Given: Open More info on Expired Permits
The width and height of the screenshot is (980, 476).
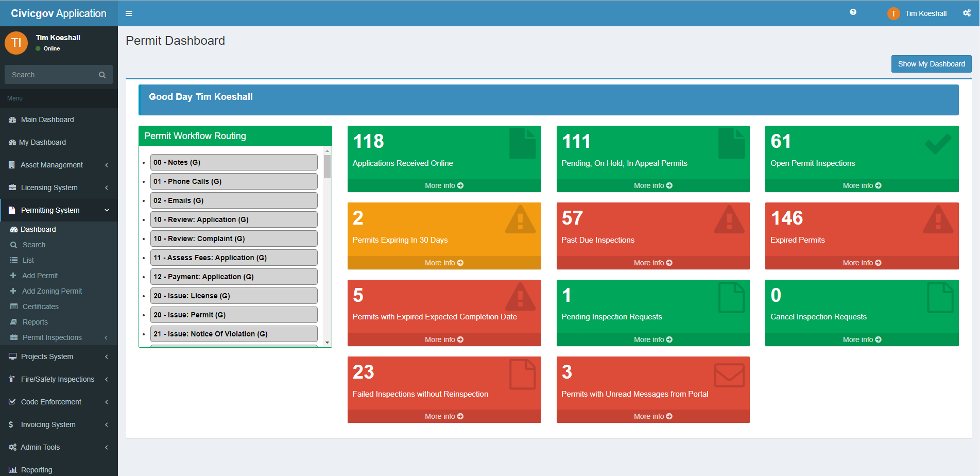Looking at the screenshot, I should [862, 262].
